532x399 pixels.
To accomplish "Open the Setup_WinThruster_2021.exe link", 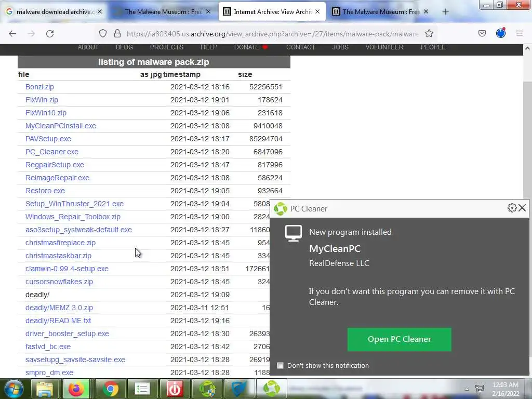I will point(74,204).
